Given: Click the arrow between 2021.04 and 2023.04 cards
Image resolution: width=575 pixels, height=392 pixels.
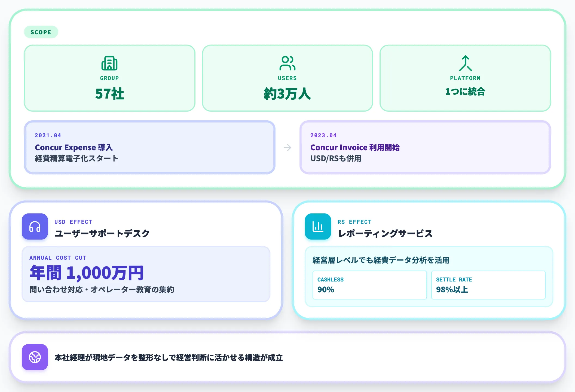Looking at the screenshot, I should tap(287, 148).
